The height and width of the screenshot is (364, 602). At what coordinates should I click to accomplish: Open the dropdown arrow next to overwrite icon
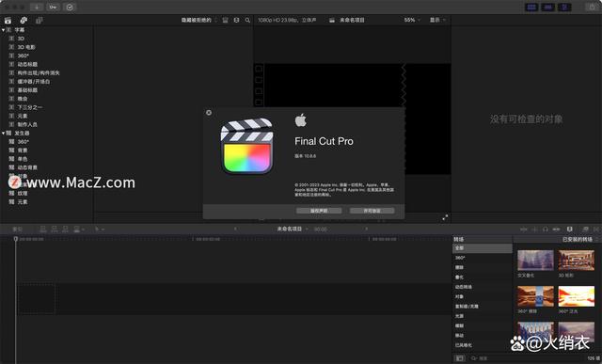[x=84, y=229]
